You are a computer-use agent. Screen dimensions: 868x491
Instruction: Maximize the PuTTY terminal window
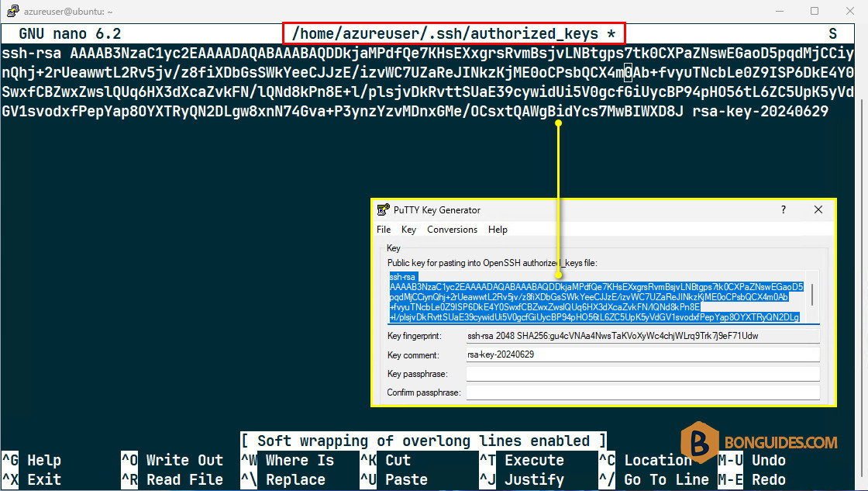coord(815,11)
